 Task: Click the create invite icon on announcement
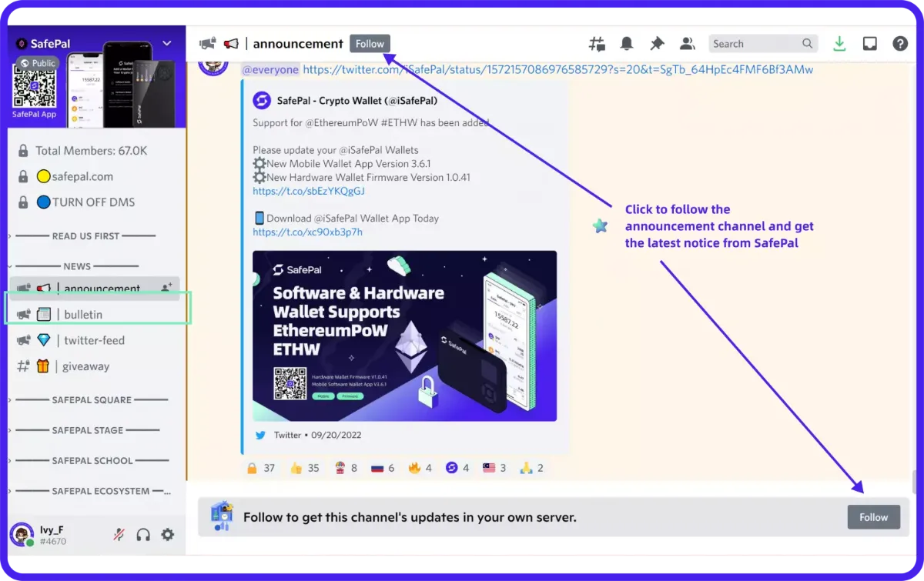[166, 287]
